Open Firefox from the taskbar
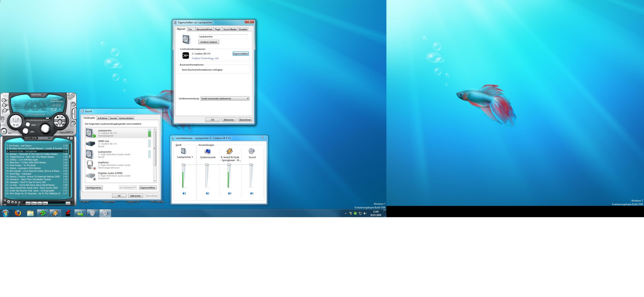Viewport: 644px width, 297px height. pyautogui.click(x=18, y=213)
